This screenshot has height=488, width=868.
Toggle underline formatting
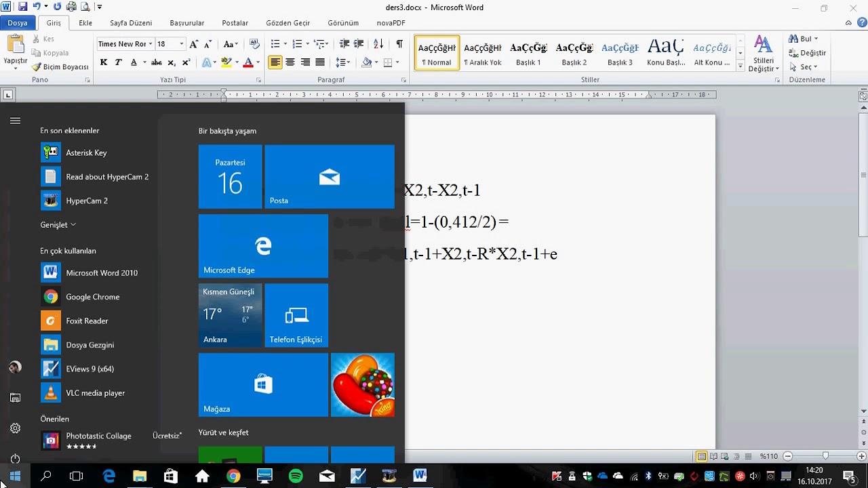pyautogui.click(x=134, y=62)
